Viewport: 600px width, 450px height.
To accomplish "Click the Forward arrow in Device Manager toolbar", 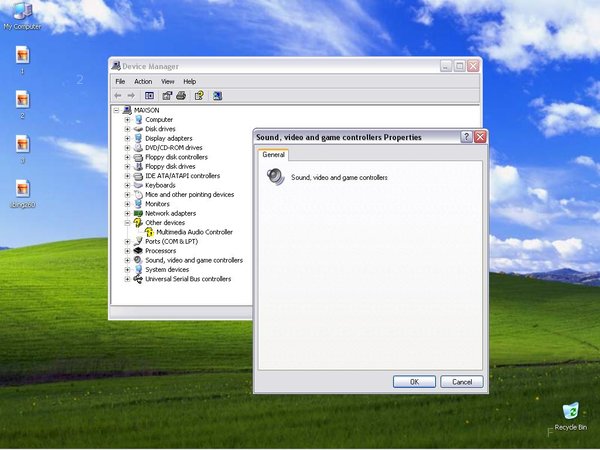I will coord(131,96).
